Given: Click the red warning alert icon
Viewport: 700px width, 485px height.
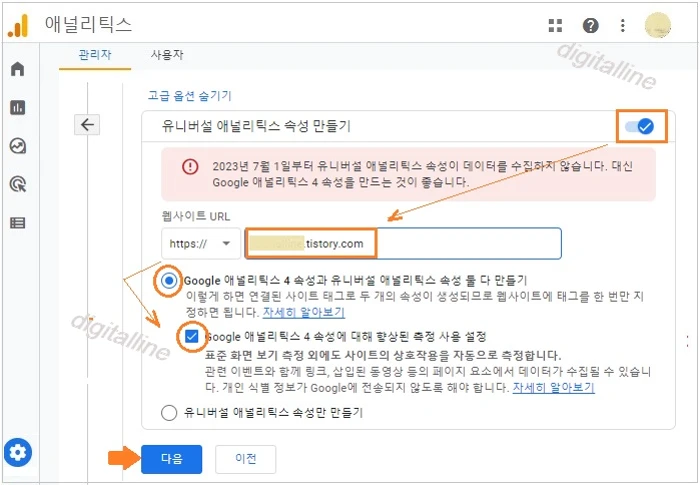Looking at the screenshot, I should (190, 167).
